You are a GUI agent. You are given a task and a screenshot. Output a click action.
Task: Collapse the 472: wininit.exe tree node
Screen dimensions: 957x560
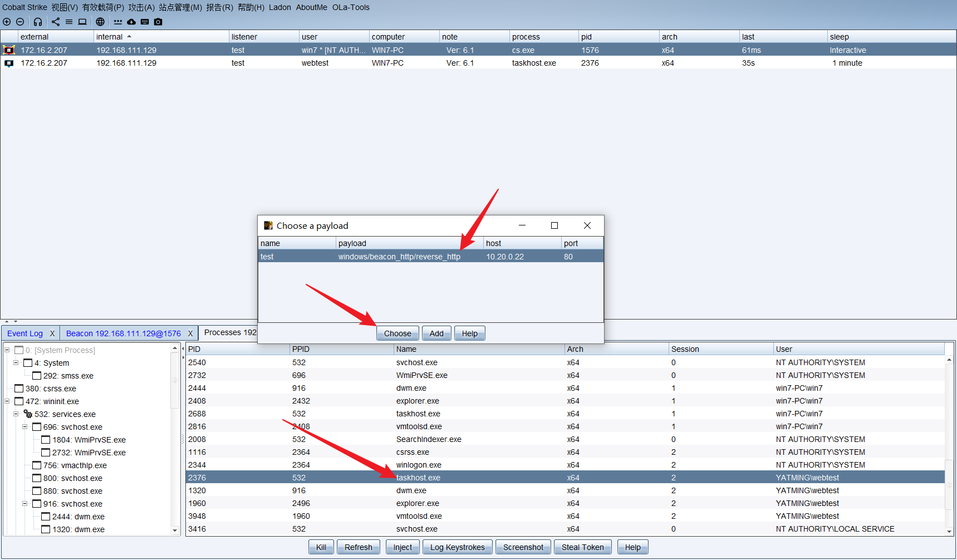[7, 401]
